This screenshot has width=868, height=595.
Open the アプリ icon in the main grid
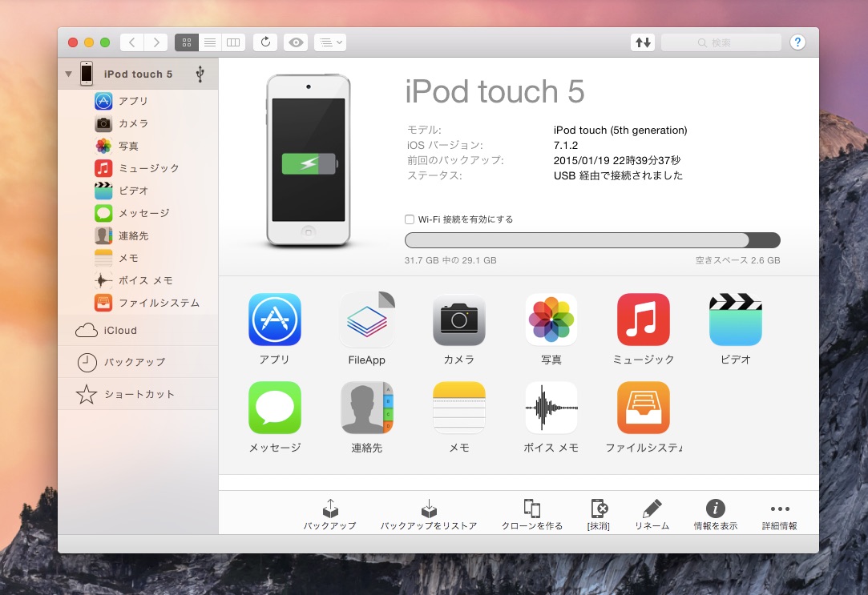click(x=275, y=320)
